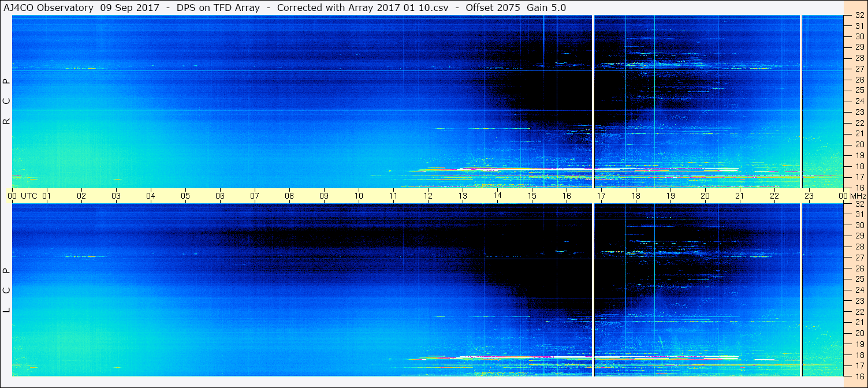Select the 22 hour mark on the time axis
868x388 pixels.
click(774, 196)
